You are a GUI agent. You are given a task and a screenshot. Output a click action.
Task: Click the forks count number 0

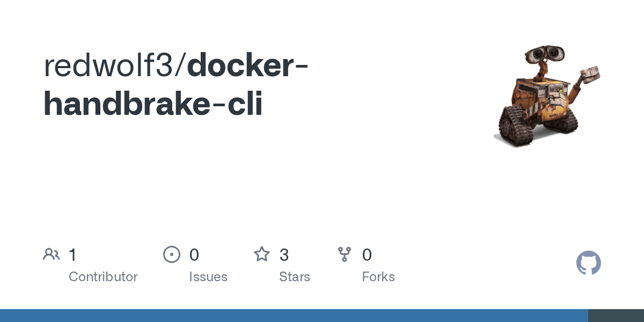(367, 255)
